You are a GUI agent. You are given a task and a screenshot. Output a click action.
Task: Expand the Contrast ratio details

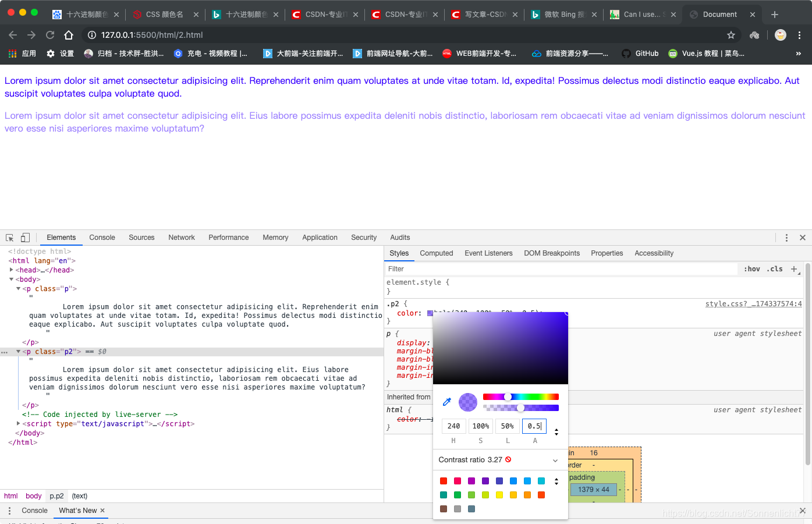coord(555,460)
